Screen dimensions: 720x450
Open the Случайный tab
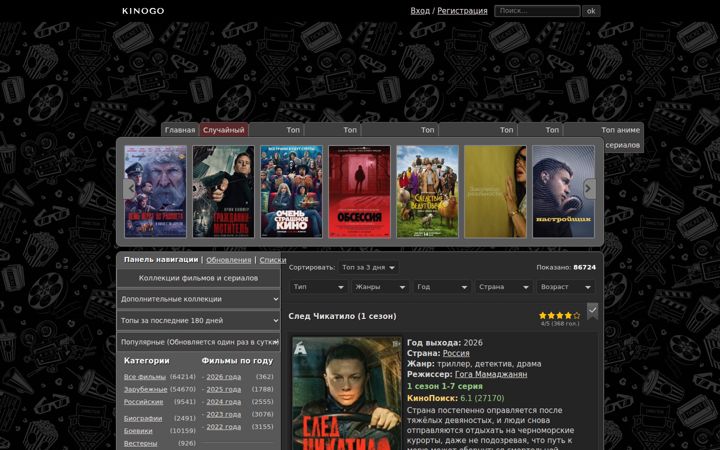224,130
